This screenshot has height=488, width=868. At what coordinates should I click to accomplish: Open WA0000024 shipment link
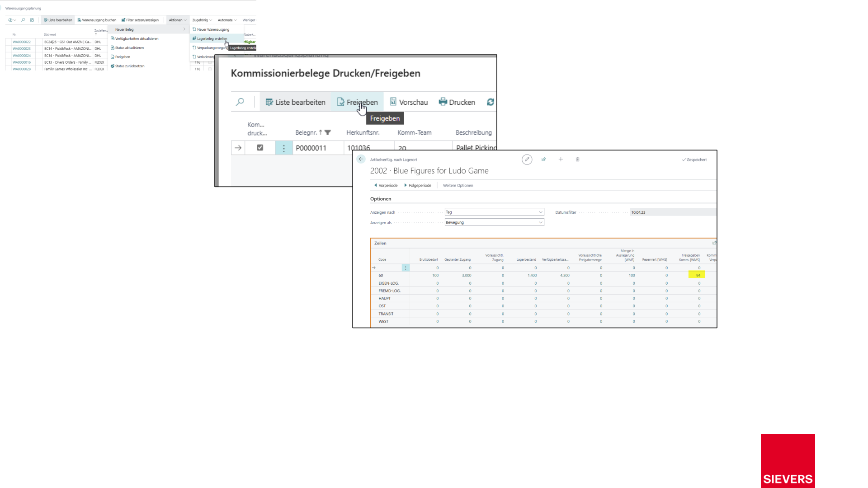pos(22,56)
